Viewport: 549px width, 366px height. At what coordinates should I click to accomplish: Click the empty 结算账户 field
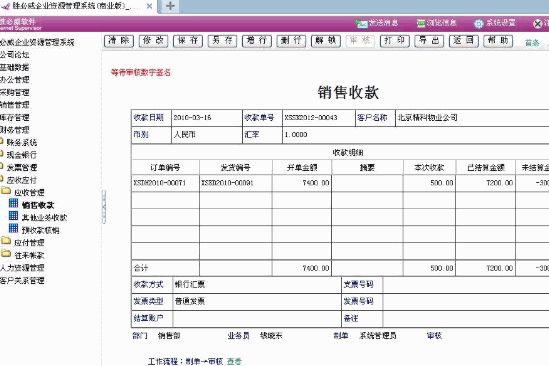(x=257, y=318)
